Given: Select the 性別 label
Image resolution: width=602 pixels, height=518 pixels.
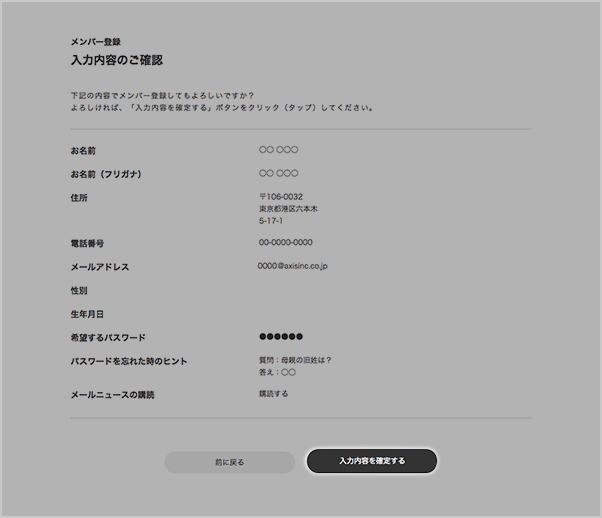Looking at the screenshot, I should pos(79,290).
